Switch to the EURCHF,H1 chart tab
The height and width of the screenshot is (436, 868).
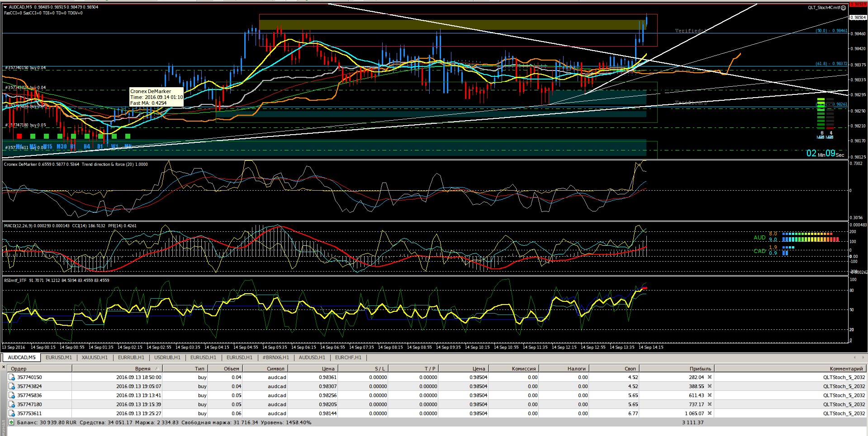point(348,357)
